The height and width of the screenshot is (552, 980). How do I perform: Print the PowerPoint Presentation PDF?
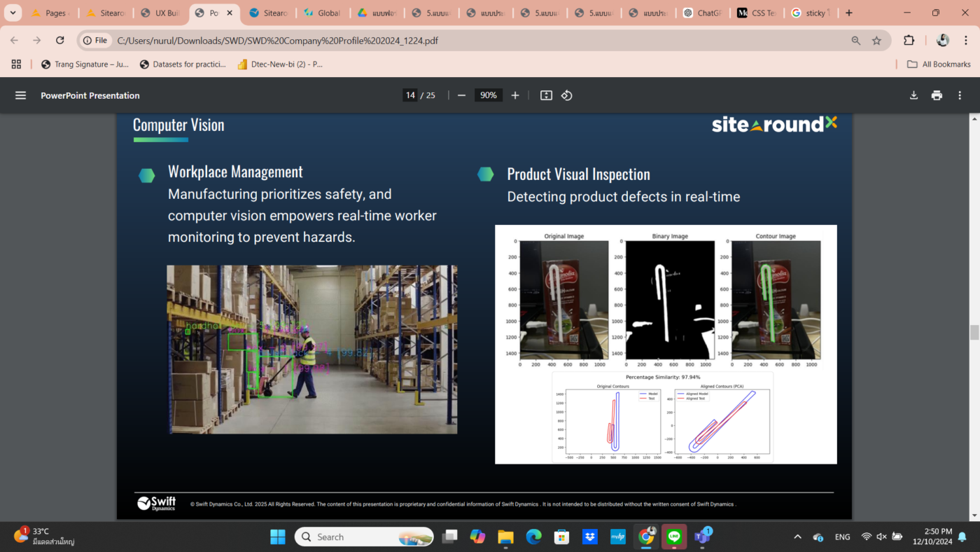click(937, 95)
